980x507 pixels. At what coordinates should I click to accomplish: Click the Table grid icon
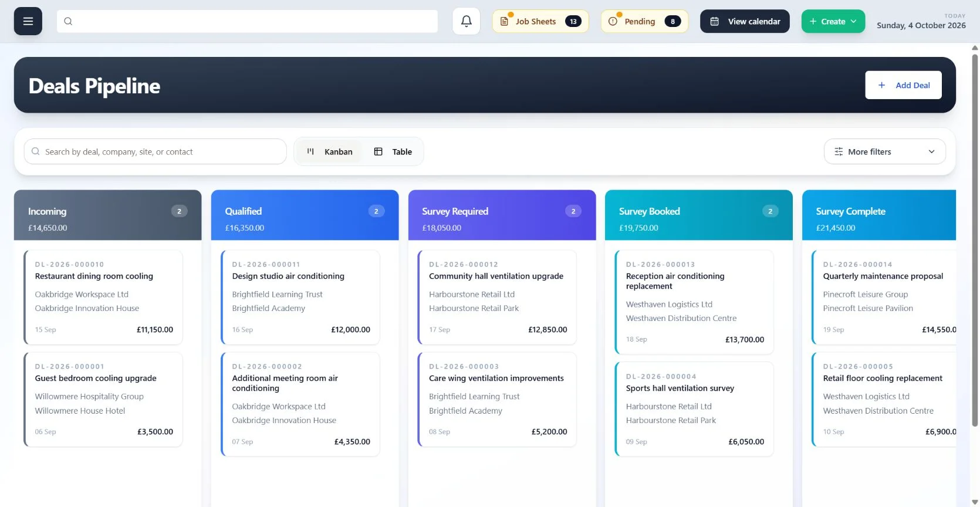click(x=379, y=151)
